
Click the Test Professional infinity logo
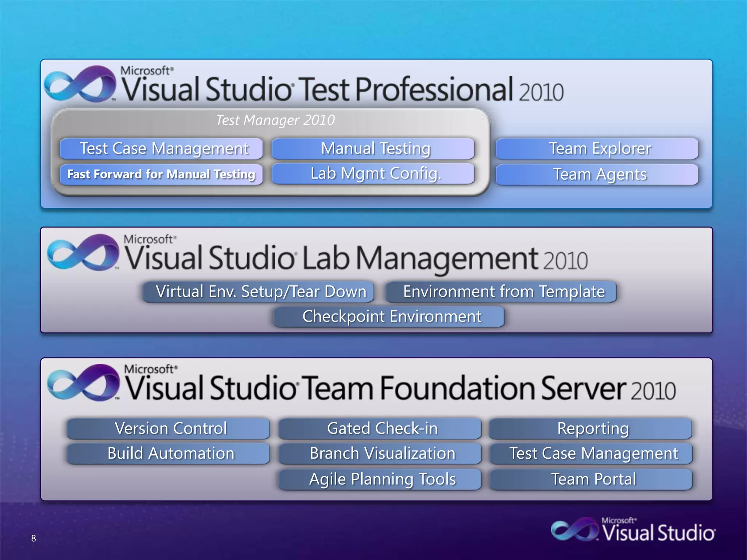pyautogui.click(x=80, y=83)
